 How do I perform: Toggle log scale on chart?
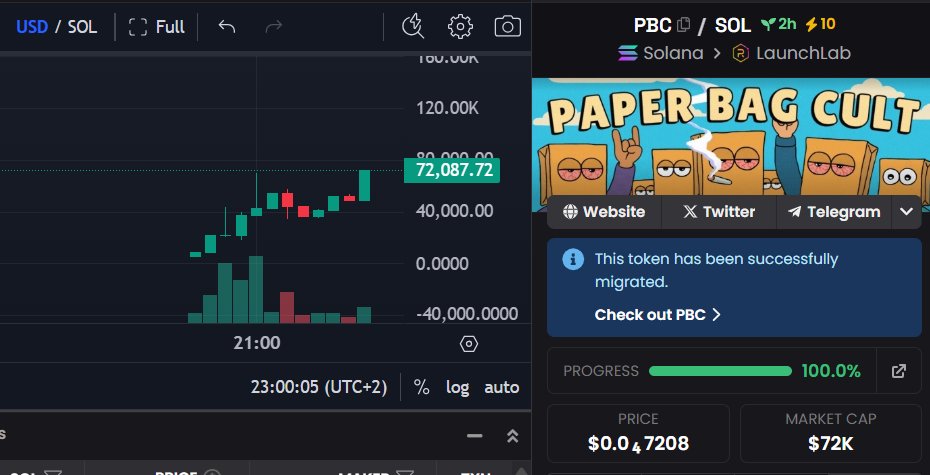point(457,387)
